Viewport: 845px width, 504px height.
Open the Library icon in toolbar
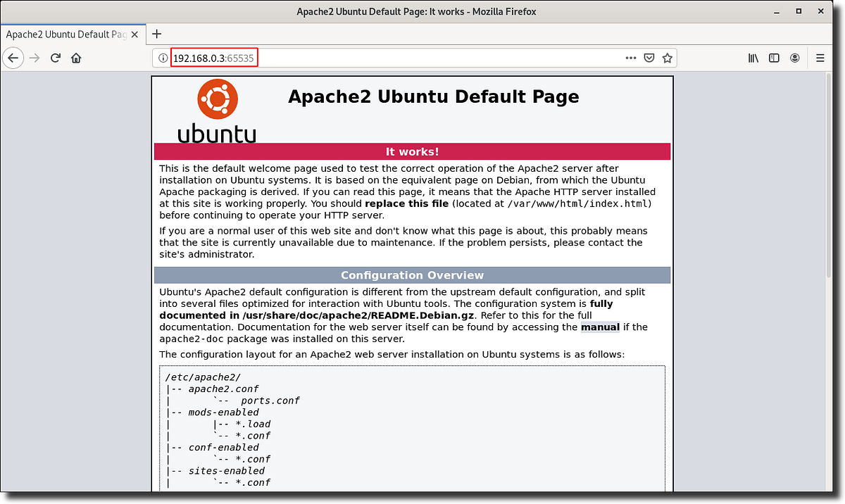(753, 58)
